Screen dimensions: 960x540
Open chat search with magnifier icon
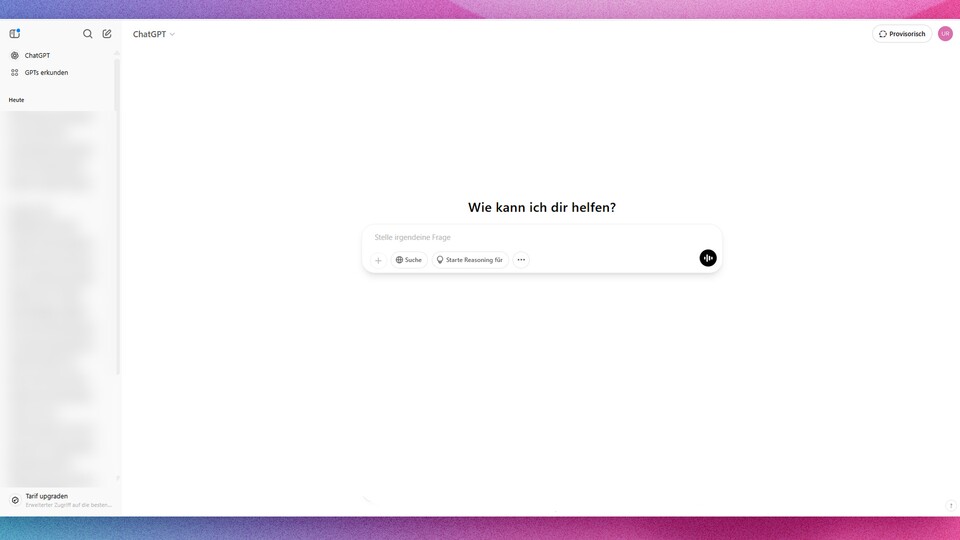point(88,34)
